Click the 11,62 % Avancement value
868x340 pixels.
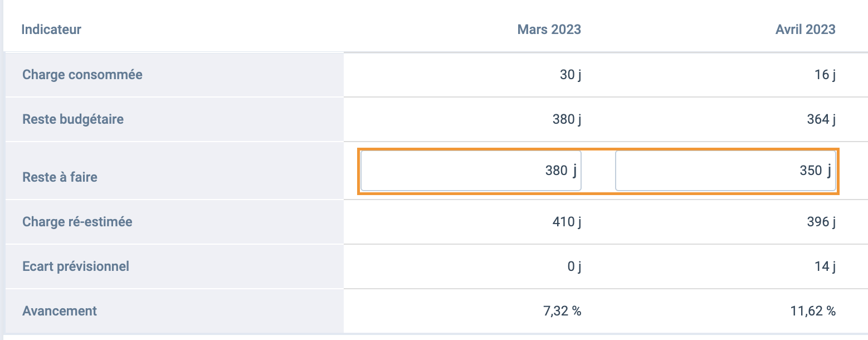[x=812, y=311]
